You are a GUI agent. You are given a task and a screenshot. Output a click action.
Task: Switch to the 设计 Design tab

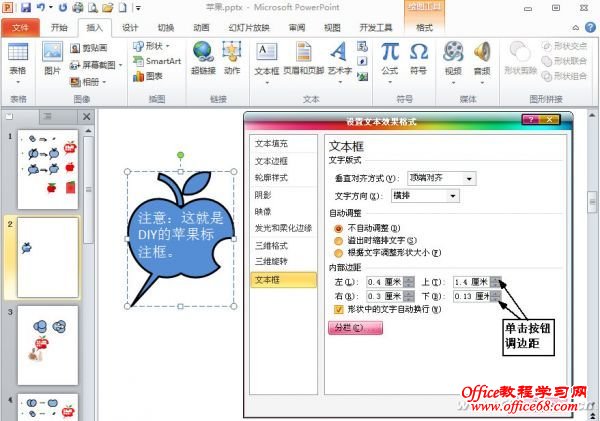(130, 28)
